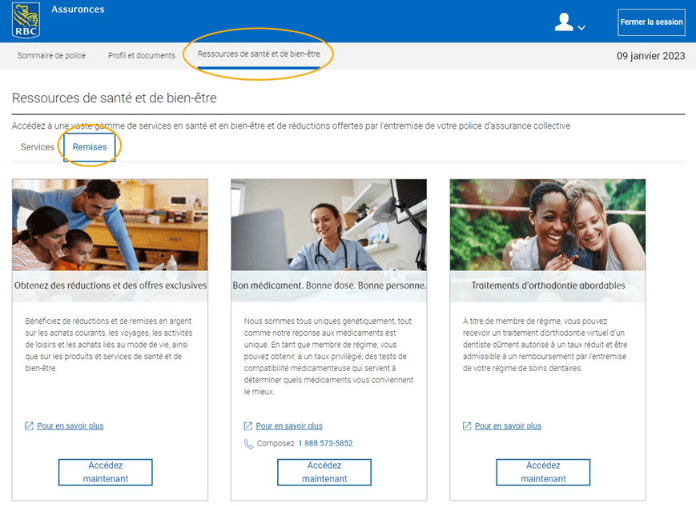The height and width of the screenshot is (506, 696).
Task: Go to the Sommaire de police tab
Action: [x=52, y=56]
